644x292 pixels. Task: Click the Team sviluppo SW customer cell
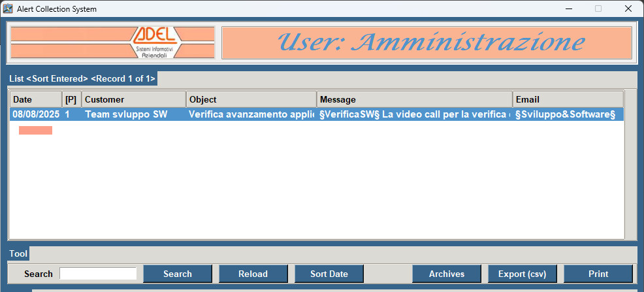126,114
